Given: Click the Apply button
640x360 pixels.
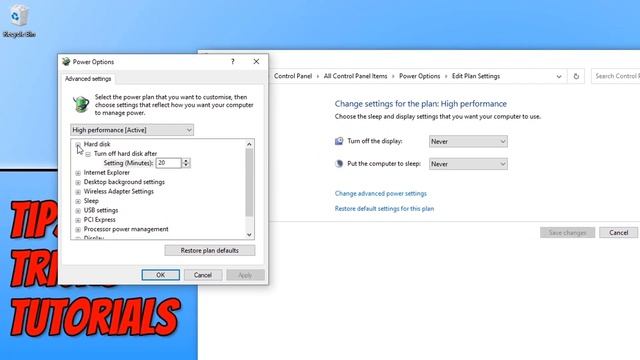Looking at the screenshot, I should point(245,275).
